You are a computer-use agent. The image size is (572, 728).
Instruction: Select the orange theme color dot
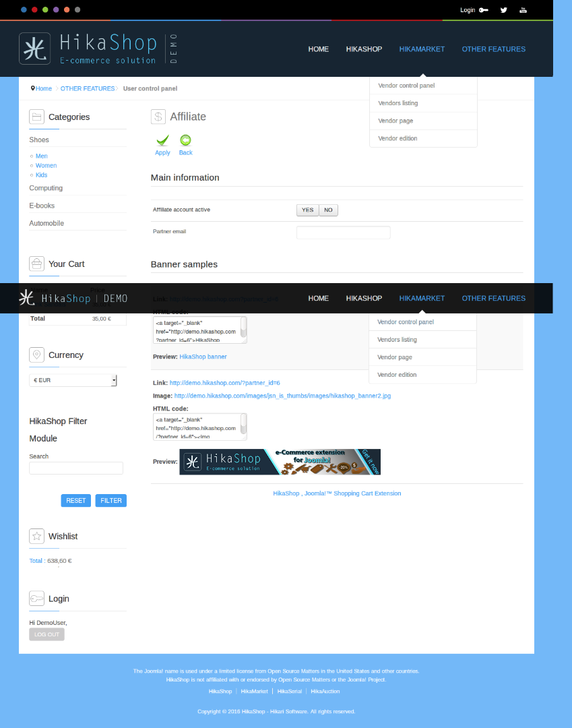pos(67,9)
